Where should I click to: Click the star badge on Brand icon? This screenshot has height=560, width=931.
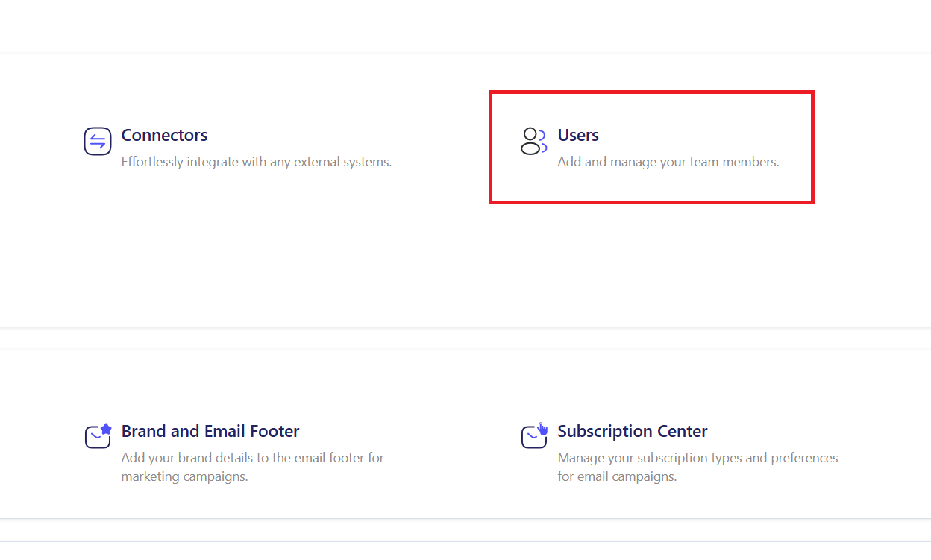pos(107,429)
